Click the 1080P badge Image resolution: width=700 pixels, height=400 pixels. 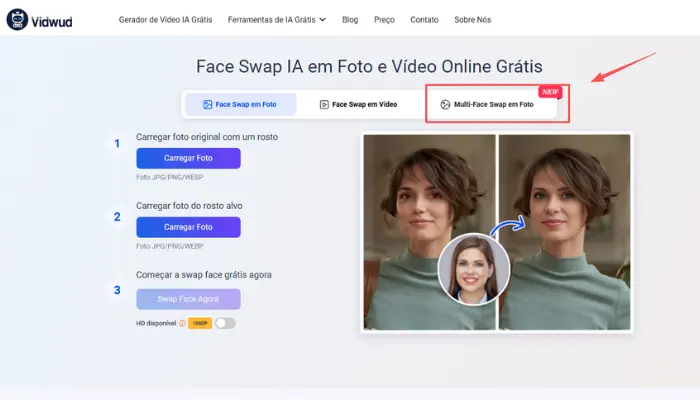click(200, 323)
